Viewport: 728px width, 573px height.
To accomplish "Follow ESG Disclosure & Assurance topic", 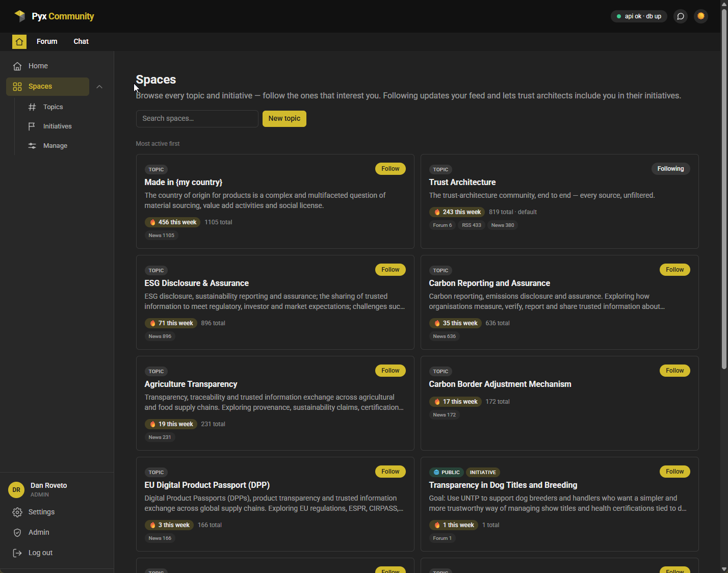I will coord(391,270).
